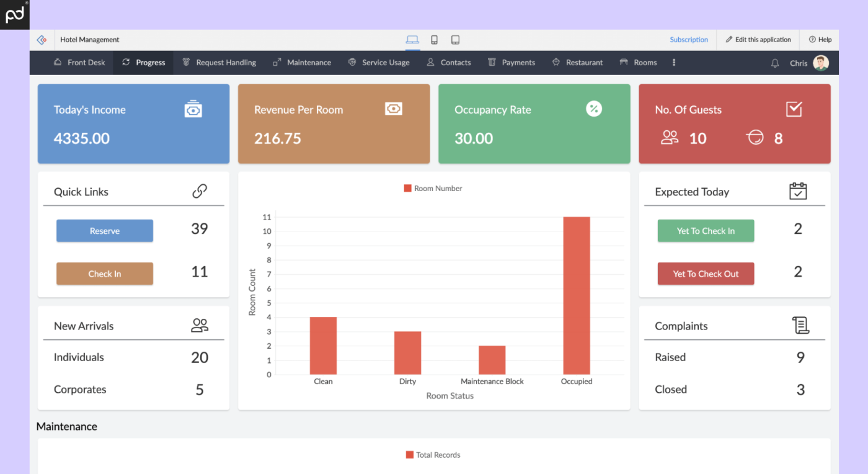Click the scroll icon on Complaints panel
This screenshot has height=474, width=868.
(800, 324)
